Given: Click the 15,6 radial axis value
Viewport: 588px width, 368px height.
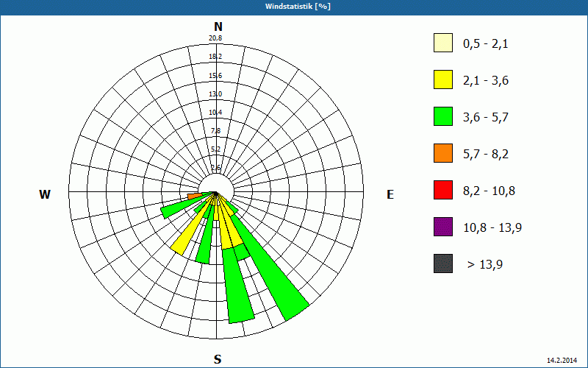Looking at the screenshot, I should pos(215,76).
